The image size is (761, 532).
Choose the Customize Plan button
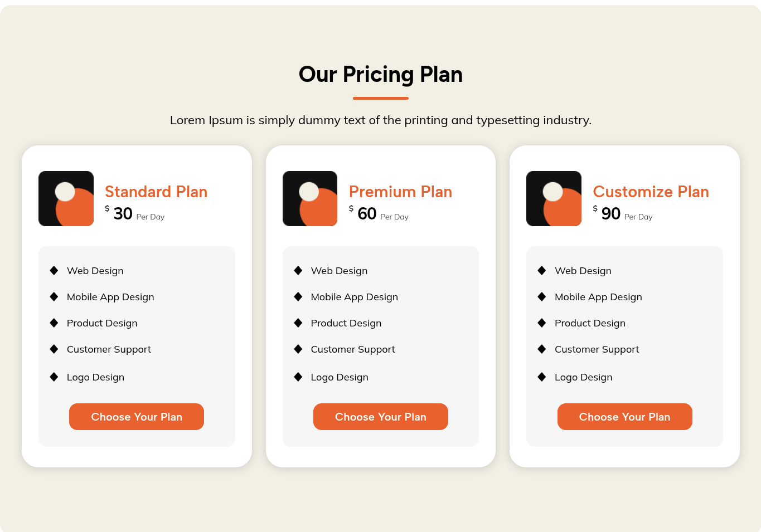tap(624, 417)
